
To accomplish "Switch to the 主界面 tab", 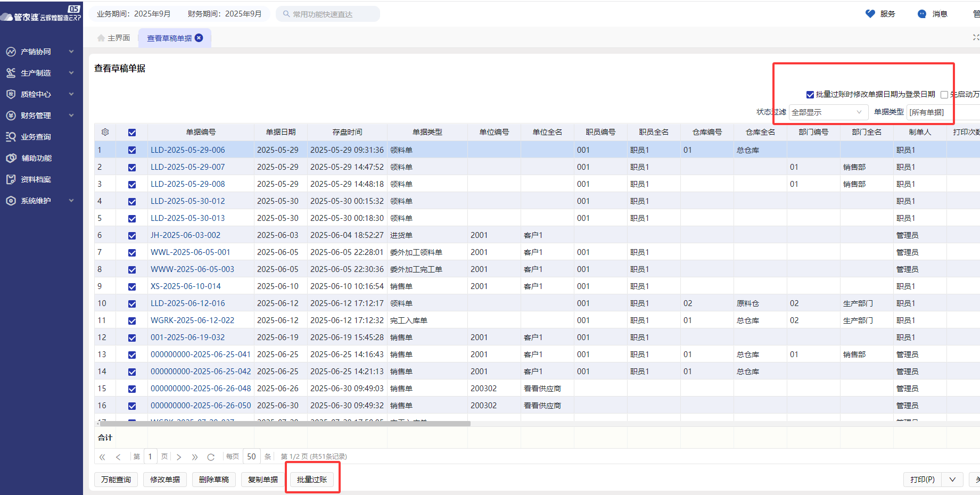I will pyautogui.click(x=114, y=38).
